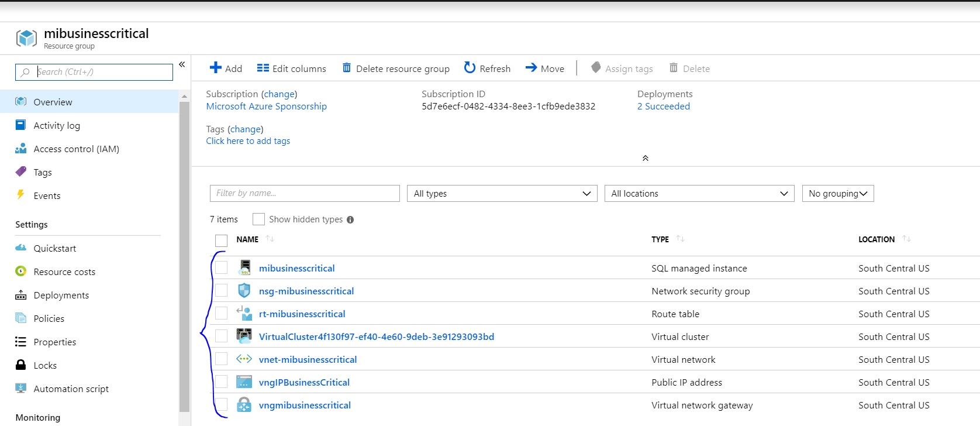Click the Filter by name input field
Image resolution: width=980 pixels, height=426 pixels.
304,194
